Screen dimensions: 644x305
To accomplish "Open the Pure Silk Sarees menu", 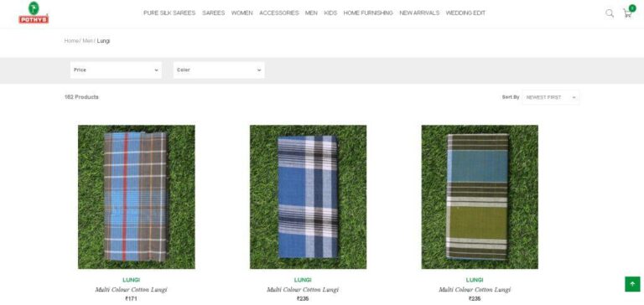I will [169, 13].
